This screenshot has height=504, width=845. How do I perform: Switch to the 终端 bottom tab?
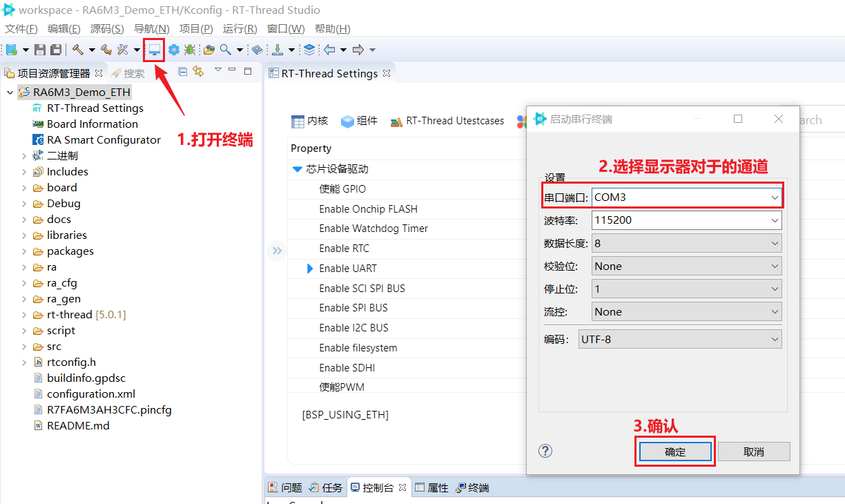472,487
